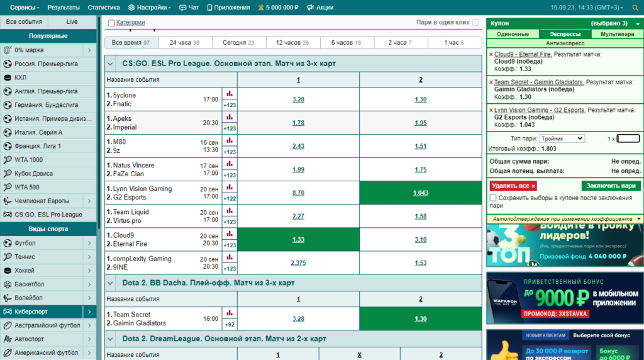Open Сервисы dropdown menu
Image resolution: width=644 pixels, height=360 pixels.
click(25, 8)
